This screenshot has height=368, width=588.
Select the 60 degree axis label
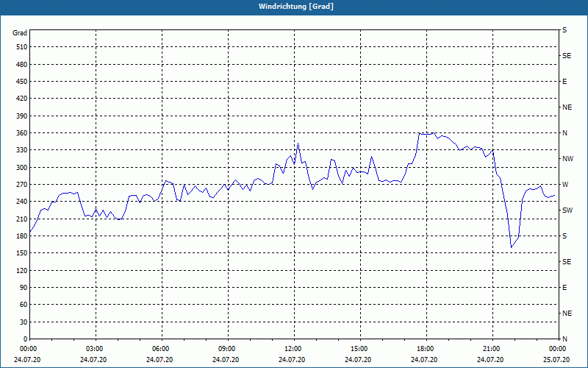coord(24,305)
